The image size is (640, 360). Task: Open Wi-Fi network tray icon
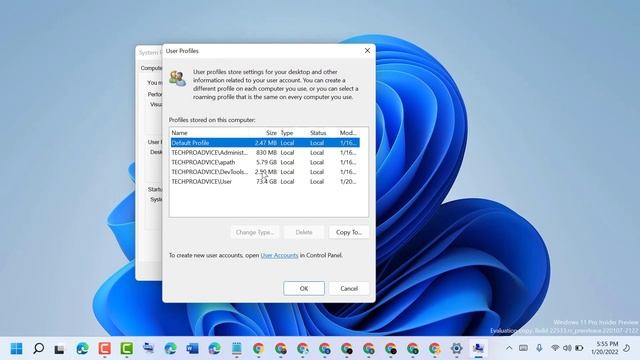point(555,348)
